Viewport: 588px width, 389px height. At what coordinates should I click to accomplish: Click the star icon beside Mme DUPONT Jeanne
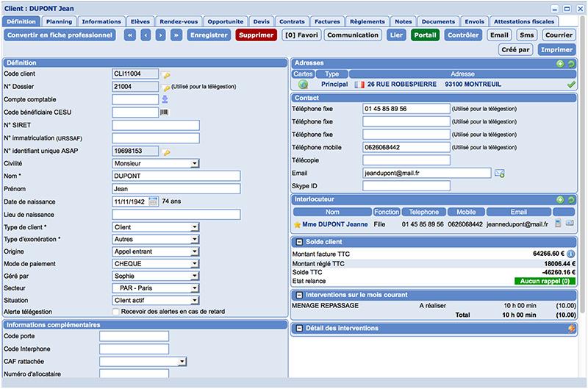(x=297, y=225)
